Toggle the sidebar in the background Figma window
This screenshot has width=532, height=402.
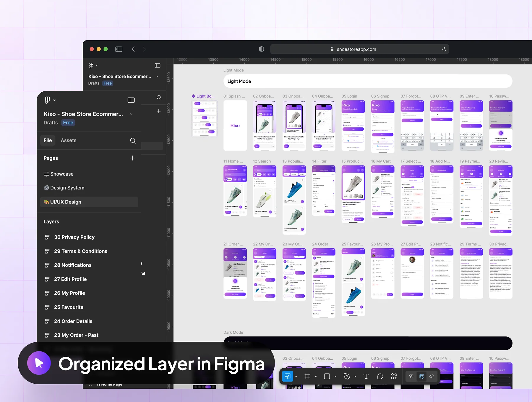(158, 65)
